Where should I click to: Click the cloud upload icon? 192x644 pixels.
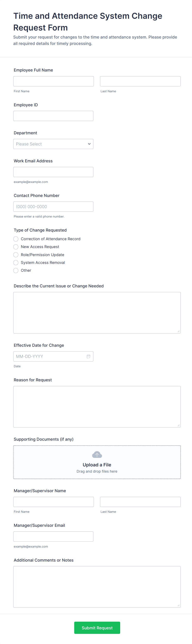coord(97,454)
